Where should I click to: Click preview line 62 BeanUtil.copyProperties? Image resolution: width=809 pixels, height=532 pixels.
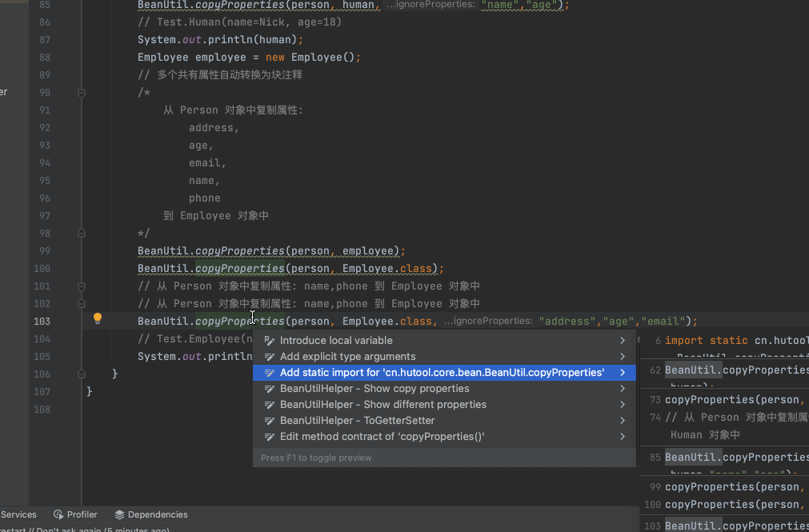click(x=737, y=370)
